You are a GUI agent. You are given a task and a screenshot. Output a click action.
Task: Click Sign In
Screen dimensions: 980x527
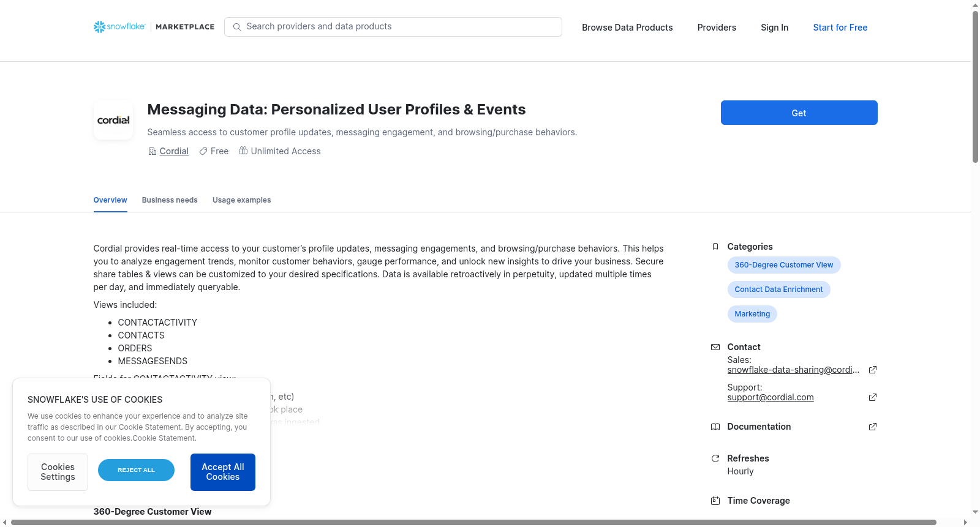pyautogui.click(x=774, y=28)
